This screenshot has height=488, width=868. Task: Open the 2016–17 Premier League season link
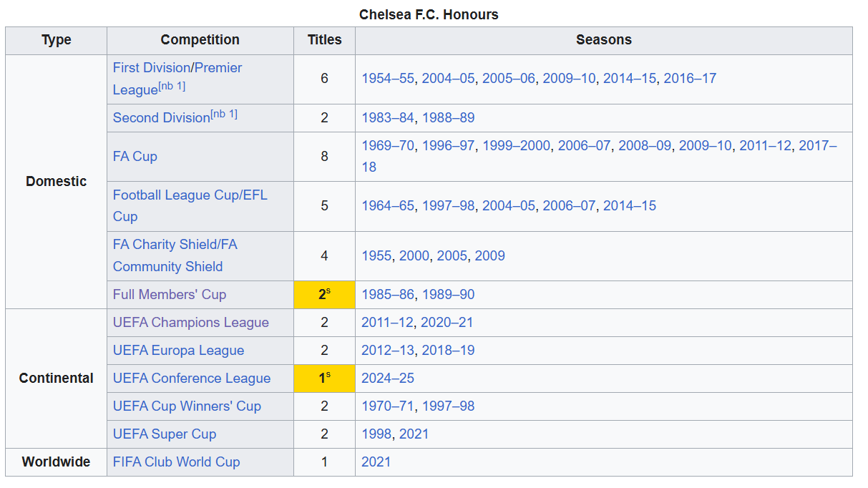pyautogui.click(x=690, y=79)
